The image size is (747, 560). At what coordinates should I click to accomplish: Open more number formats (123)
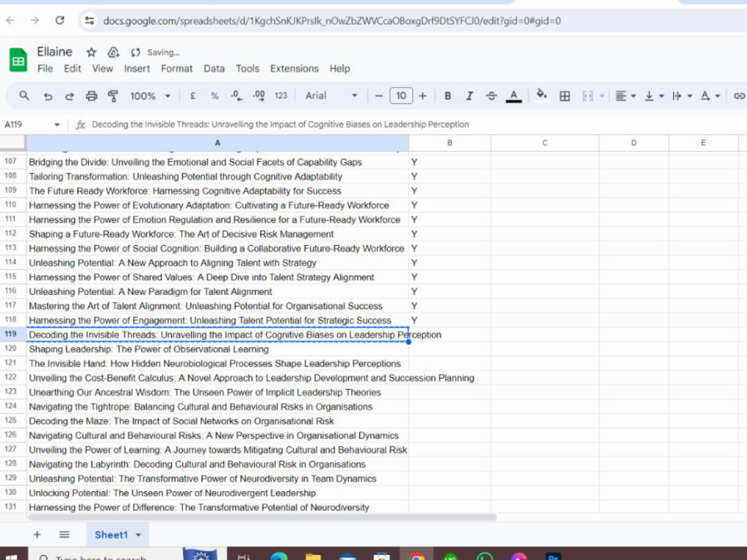(281, 96)
